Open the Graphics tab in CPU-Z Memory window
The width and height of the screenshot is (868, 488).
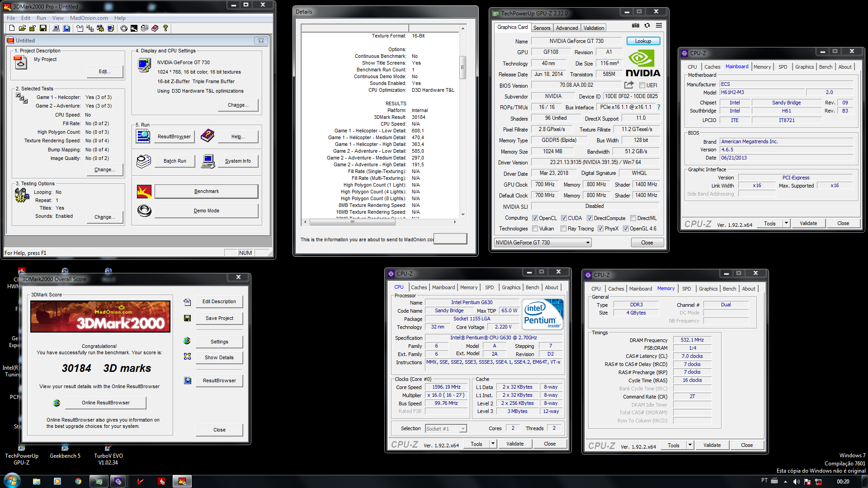(x=708, y=289)
